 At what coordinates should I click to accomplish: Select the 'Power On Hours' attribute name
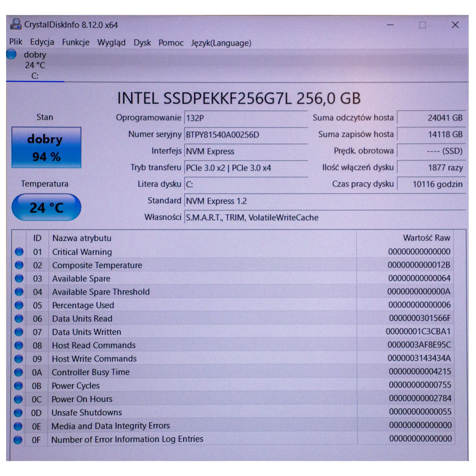pos(82,399)
